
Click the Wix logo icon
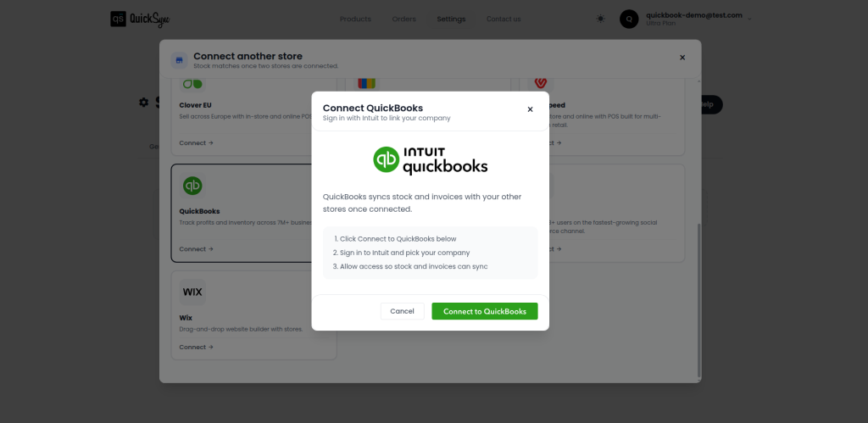(192, 292)
